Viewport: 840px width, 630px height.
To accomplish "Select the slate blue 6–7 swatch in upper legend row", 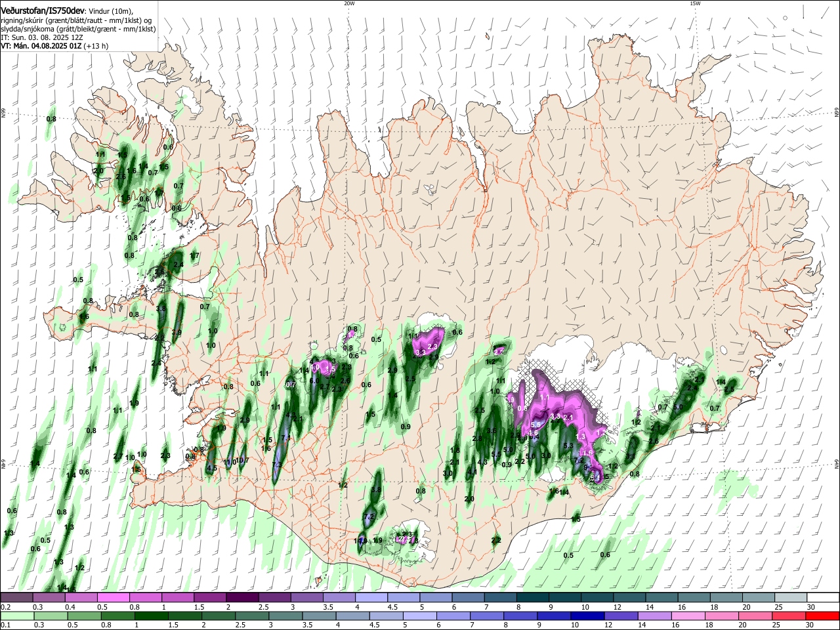I will tap(468, 597).
